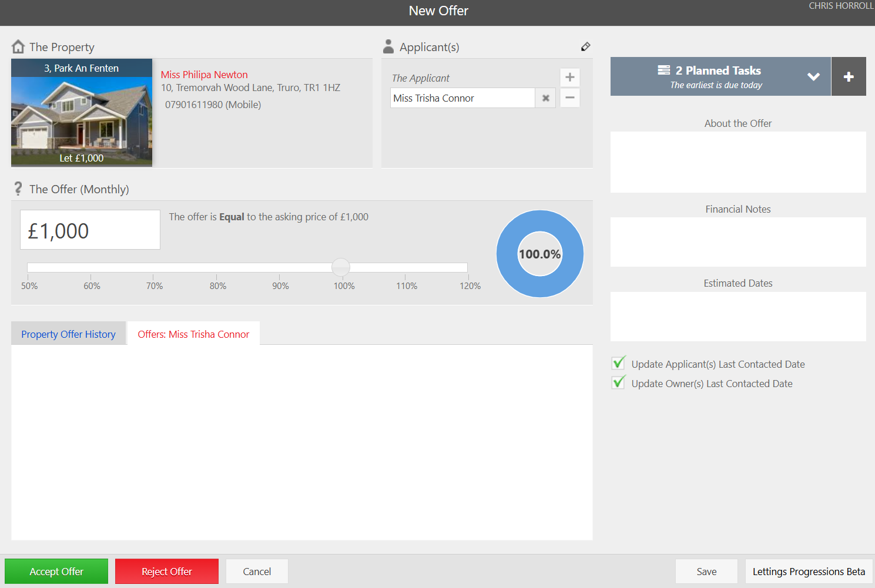Click the 100.0% donut chart

540,254
